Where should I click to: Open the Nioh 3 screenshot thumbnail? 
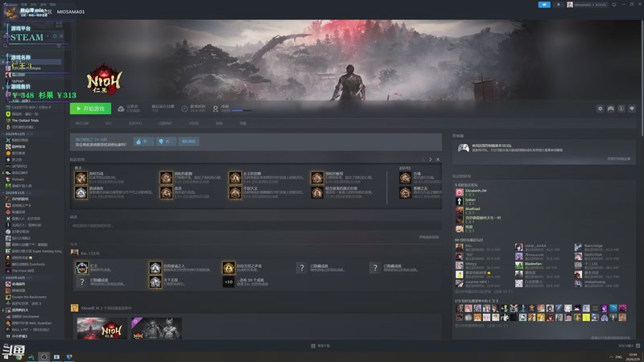102,328
